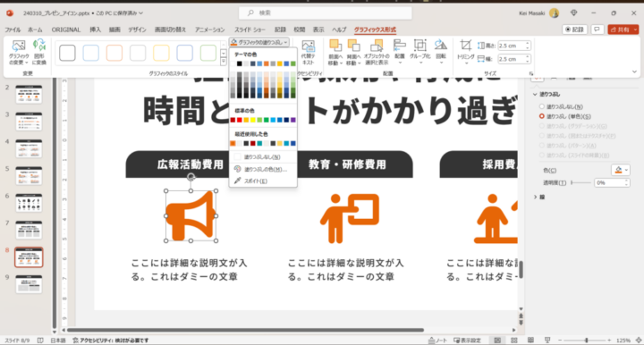The width and height of the screenshot is (644, 345).
Task: Switch to slide sorter view icon
Action: point(513,341)
